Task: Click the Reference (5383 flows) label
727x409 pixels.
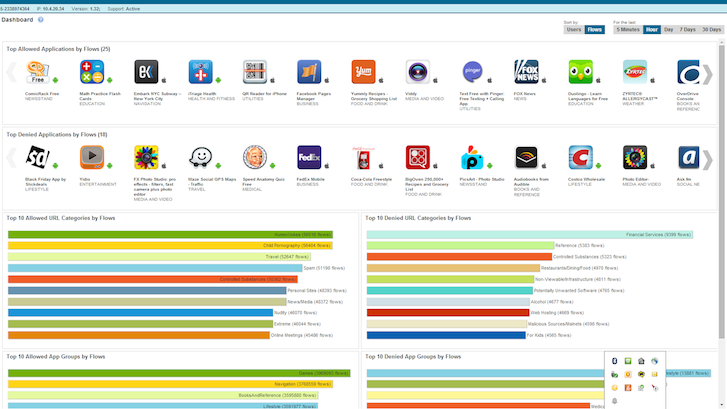Action: [x=580, y=246]
